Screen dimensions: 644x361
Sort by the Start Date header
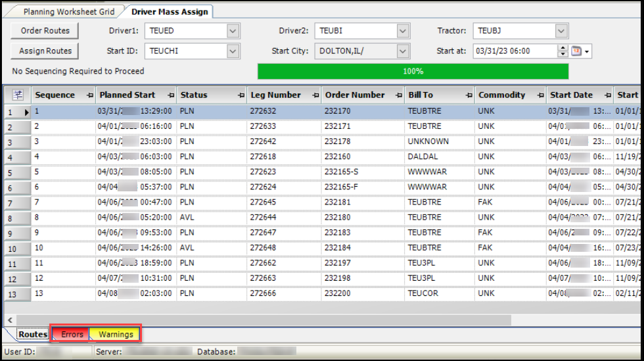click(571, 95)
